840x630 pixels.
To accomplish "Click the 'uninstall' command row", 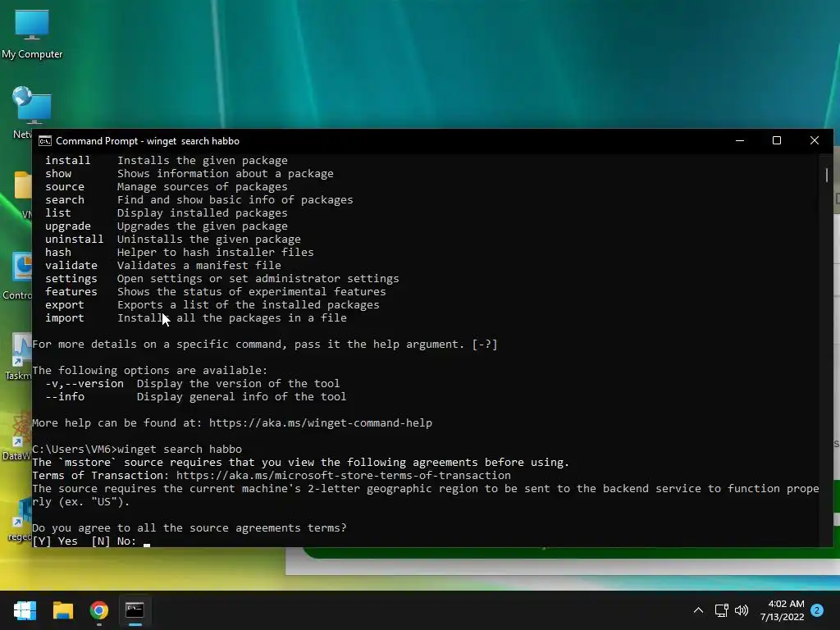I will (172, 240).
